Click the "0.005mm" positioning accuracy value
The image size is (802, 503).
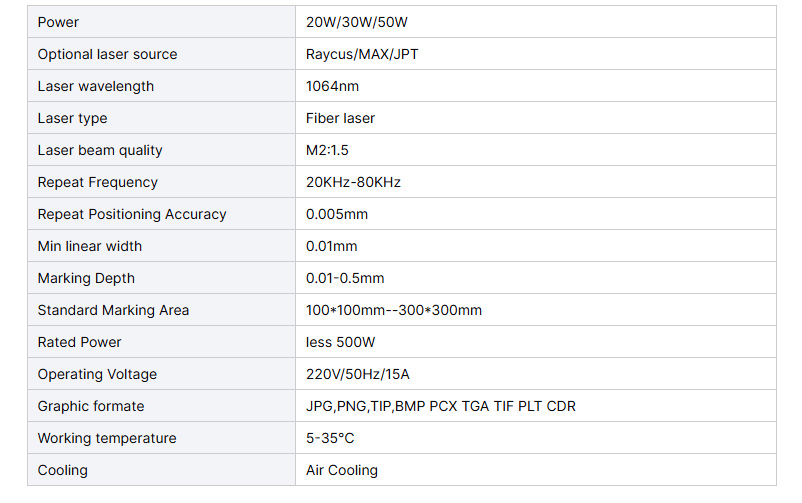pyautogui.click(x=337, y=214)
